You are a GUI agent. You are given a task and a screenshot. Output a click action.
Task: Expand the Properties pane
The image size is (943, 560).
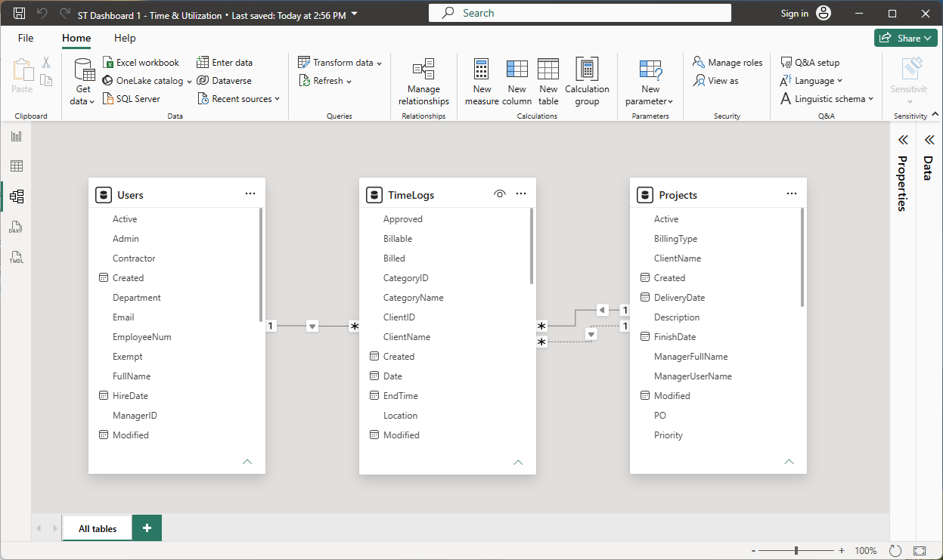tap(902, 140)
